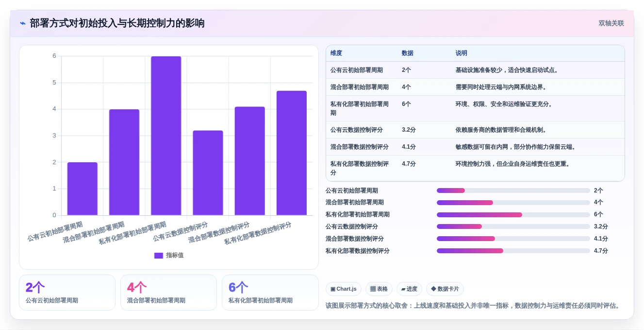This screenshot has height=330, width=644.
Task: Click text 基础设施准备较少，适合快速启动试点。
Action: 508,70
